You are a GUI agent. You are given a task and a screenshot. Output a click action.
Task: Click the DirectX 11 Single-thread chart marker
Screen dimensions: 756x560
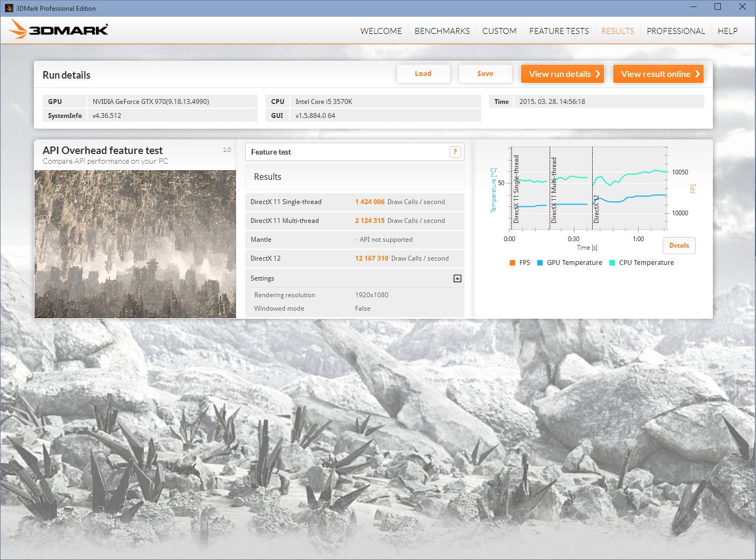point(516,188)
